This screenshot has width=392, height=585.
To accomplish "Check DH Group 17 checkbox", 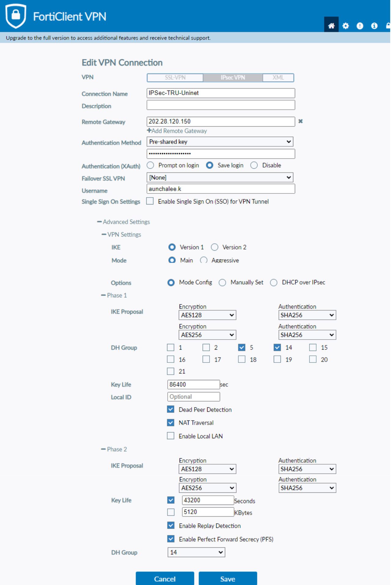I will pos(206,359).
